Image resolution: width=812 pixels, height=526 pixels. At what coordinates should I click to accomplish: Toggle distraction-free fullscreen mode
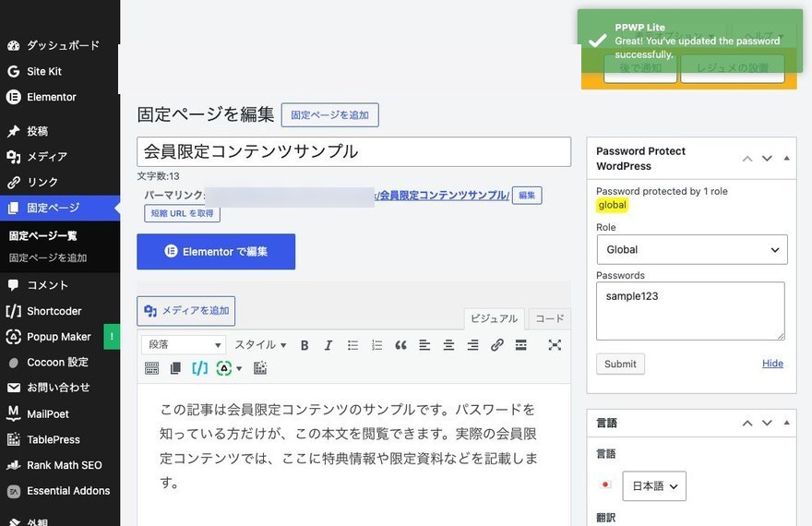tap(555, 345)
